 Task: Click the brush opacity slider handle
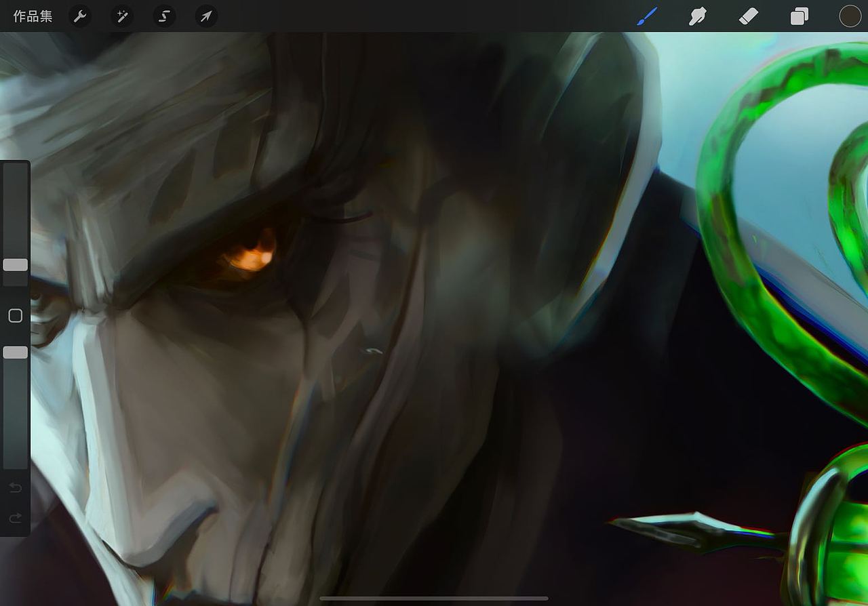pos(15,352)
